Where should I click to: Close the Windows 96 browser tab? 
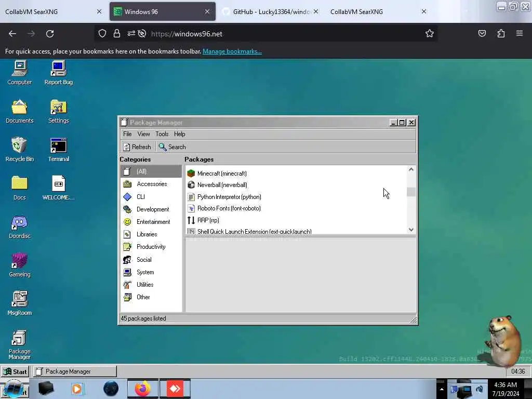click(207, 11)
